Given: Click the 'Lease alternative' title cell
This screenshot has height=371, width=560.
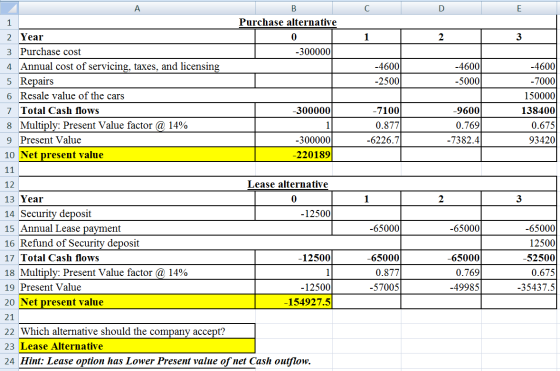Looking at the screenshot, I should coord(288,184).
